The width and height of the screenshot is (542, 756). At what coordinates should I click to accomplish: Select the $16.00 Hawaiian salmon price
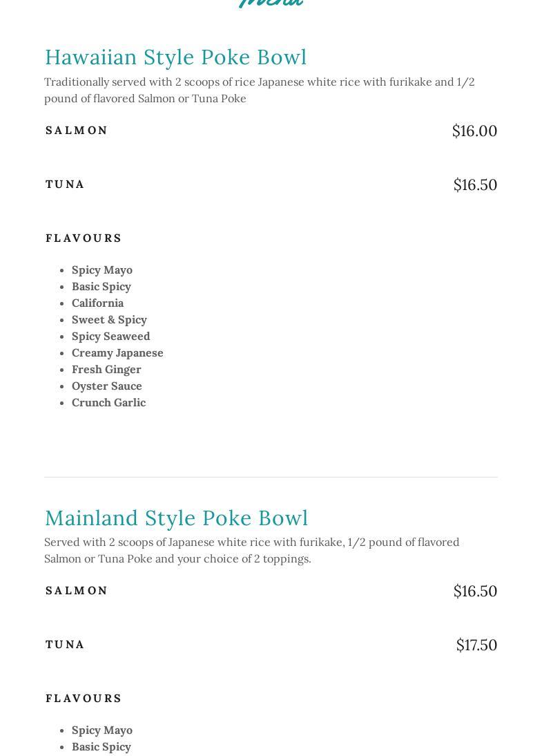474,131
